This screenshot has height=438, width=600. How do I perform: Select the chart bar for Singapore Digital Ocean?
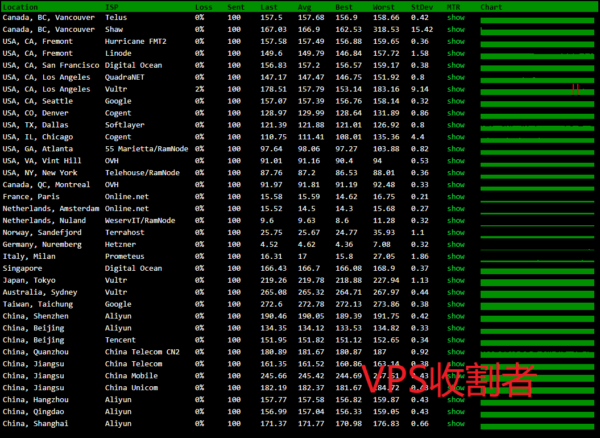[537, 268]
